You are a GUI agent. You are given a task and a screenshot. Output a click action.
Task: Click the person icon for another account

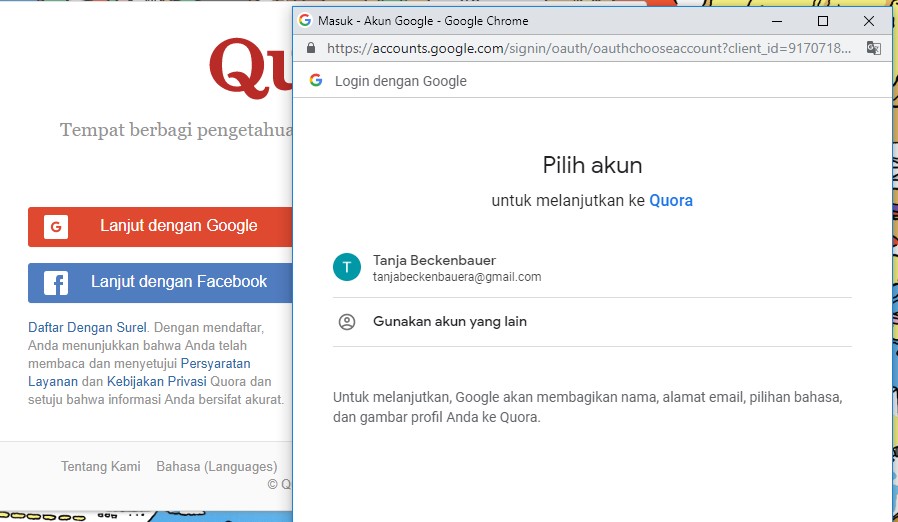click(x=346, y=322)
